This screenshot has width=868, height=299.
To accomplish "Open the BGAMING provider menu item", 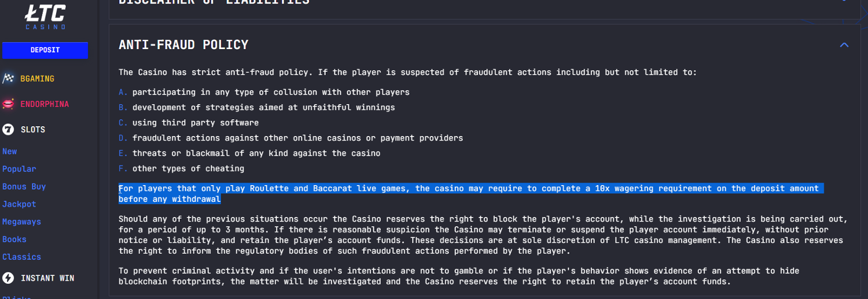I will [x=37, y=79].
